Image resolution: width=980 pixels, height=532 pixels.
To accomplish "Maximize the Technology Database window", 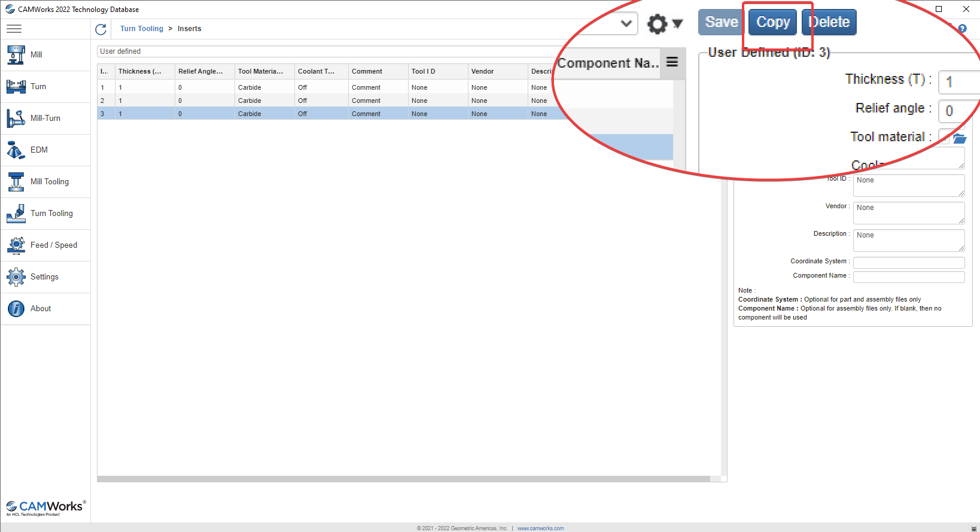I will click(939, 9).
